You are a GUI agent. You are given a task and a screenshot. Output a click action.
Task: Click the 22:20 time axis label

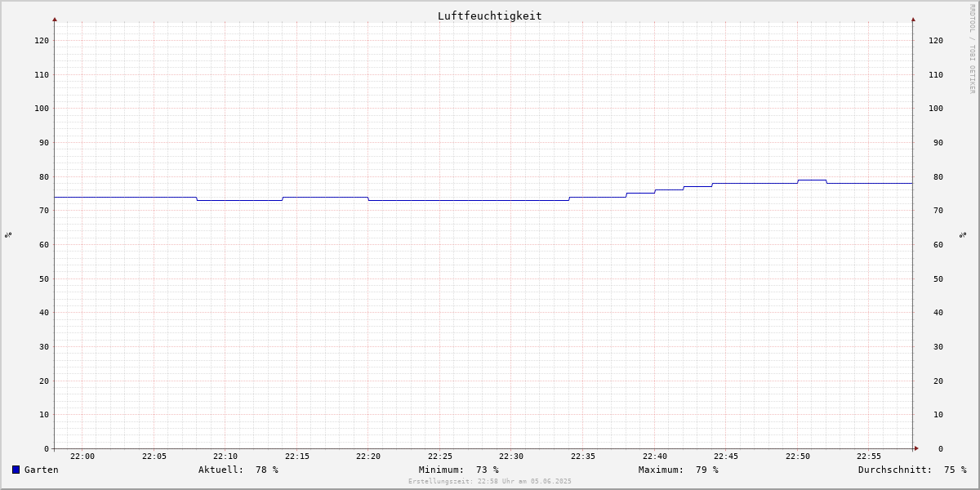click(x=368, y=457)
